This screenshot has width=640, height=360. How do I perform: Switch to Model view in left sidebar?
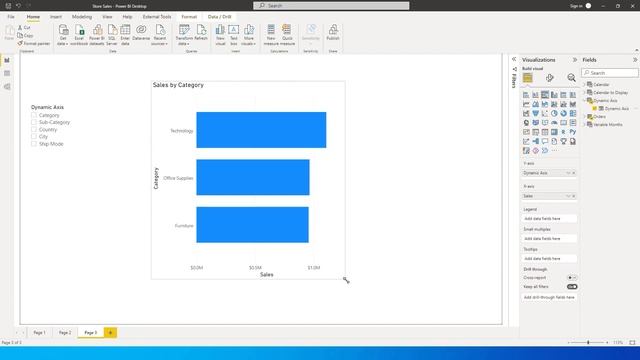point(7,87)
